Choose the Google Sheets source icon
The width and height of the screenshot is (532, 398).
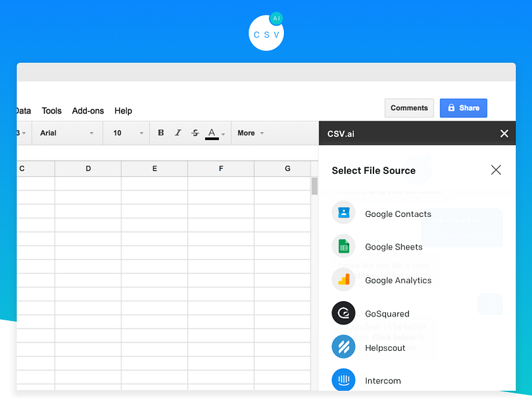[x=343, y=246]
